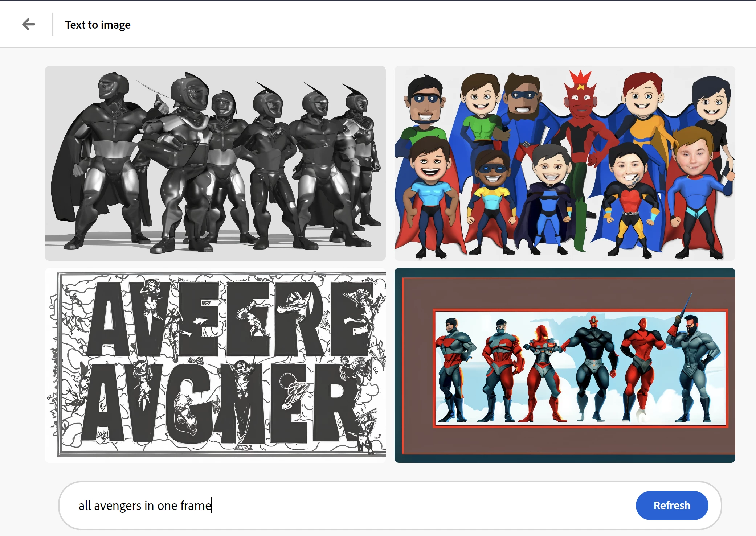Focus the prompt text input field
Image resolution: width=756 pixels, height=536 pixels.
tap(363, 506)
